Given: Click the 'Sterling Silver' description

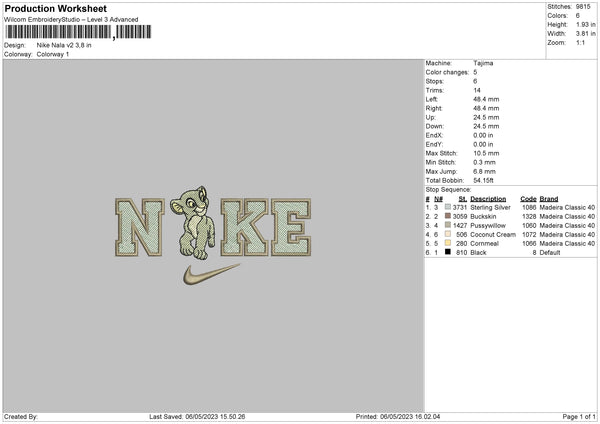Looking at the screenshot, I should 490,207.
